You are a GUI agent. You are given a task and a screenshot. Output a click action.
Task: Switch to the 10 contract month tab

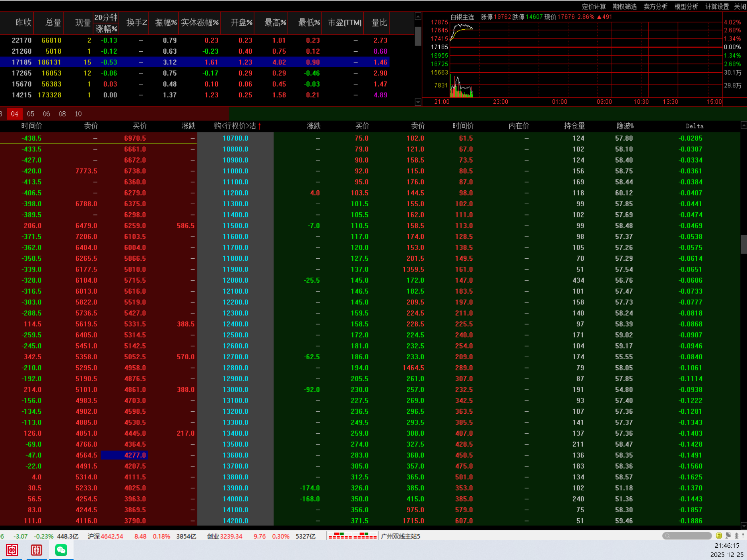pos(78,114)
